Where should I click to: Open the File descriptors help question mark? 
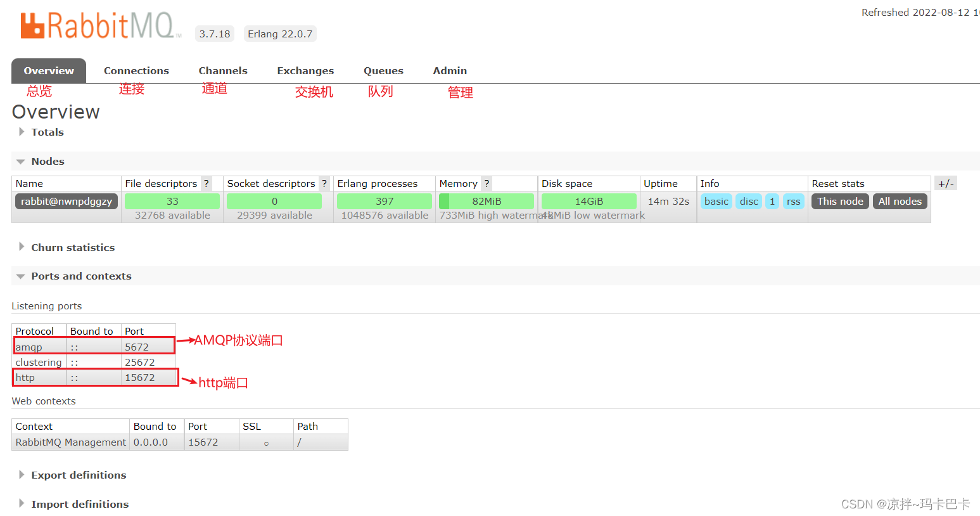tap(206, 184)
